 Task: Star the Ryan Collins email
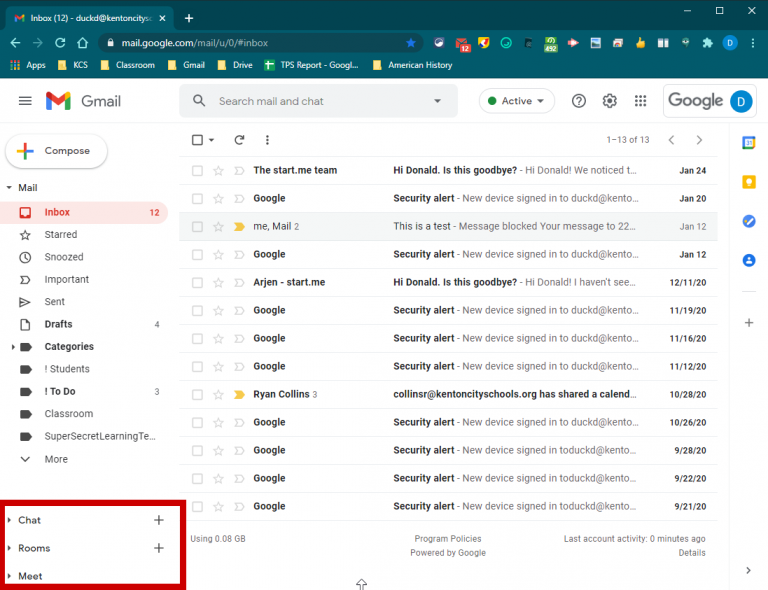[x=218, y=395]
